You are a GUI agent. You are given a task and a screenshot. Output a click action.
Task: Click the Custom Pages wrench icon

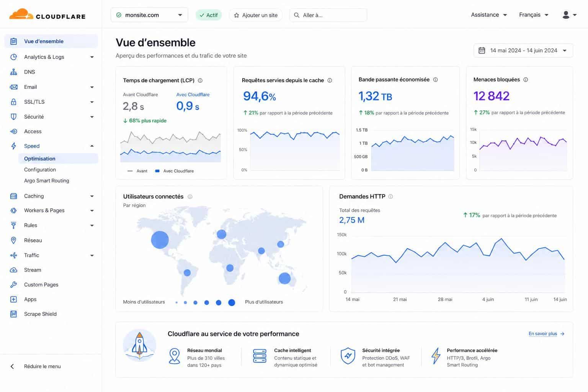(x=13, y=284)
